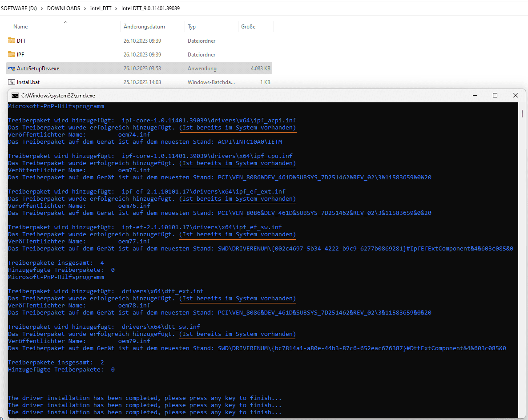Image resolution: width=528 pixels, height=420 pixels.
Task: Click the cmd.exe window title icon
Action: click(15, 96)
